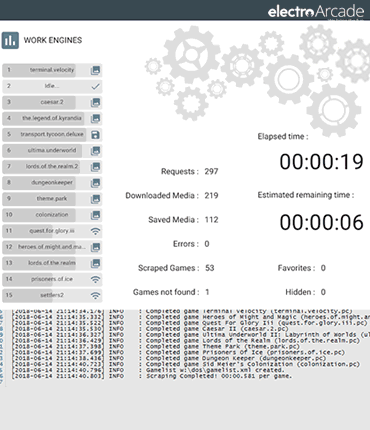Click the Games not found value

pyautogui.click(x=207, y=292)
